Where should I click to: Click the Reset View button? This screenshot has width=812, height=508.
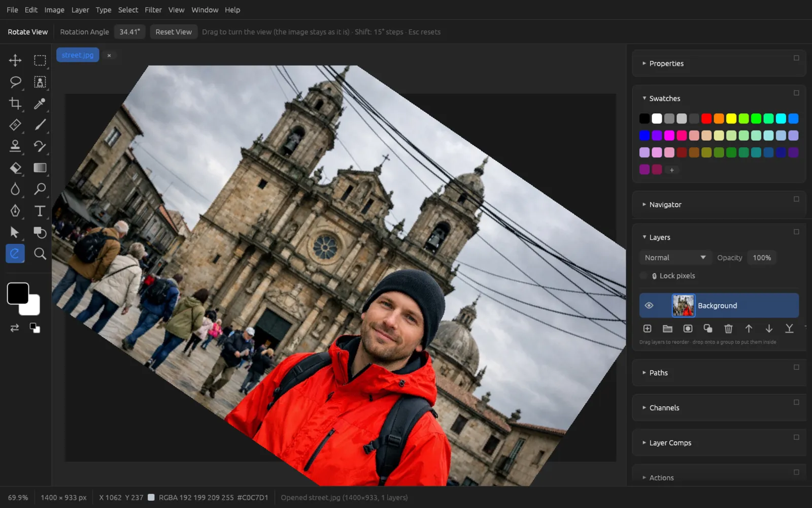pos(174,32)
